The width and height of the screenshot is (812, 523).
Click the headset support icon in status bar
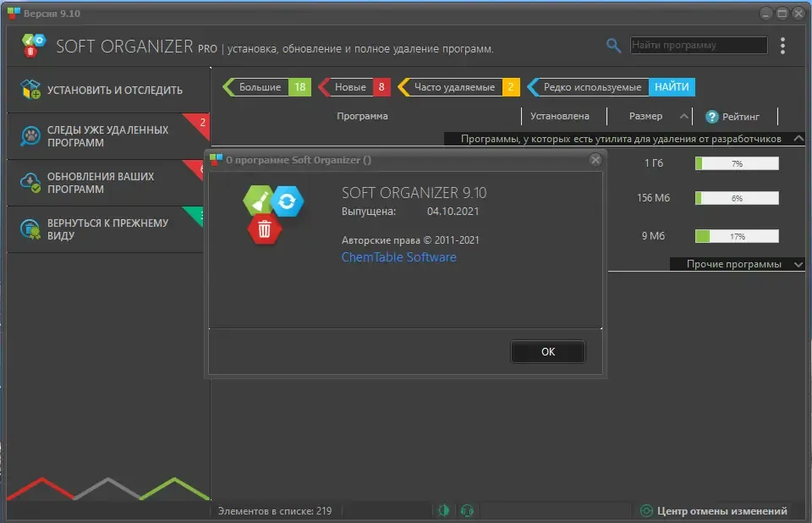[467, 510]
